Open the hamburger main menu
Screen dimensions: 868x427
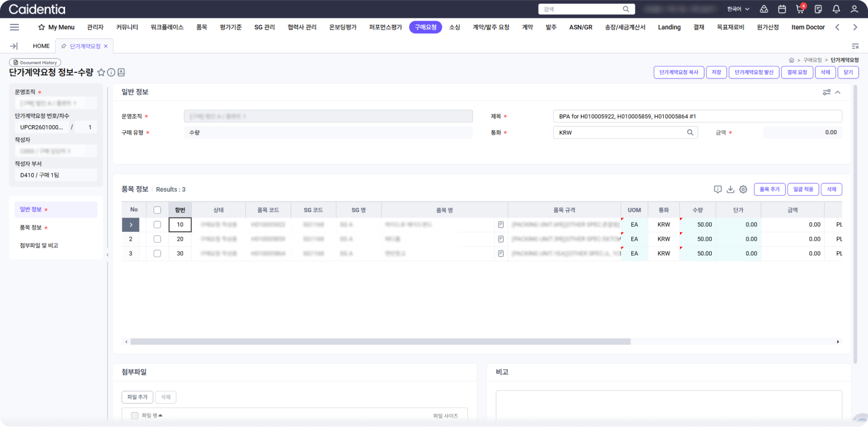[x=14, y=27]
